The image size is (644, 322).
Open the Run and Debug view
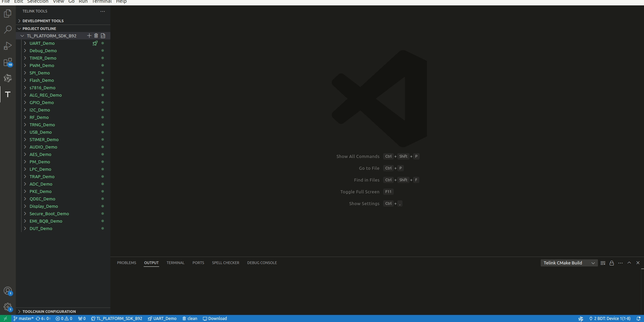[8, 46]
